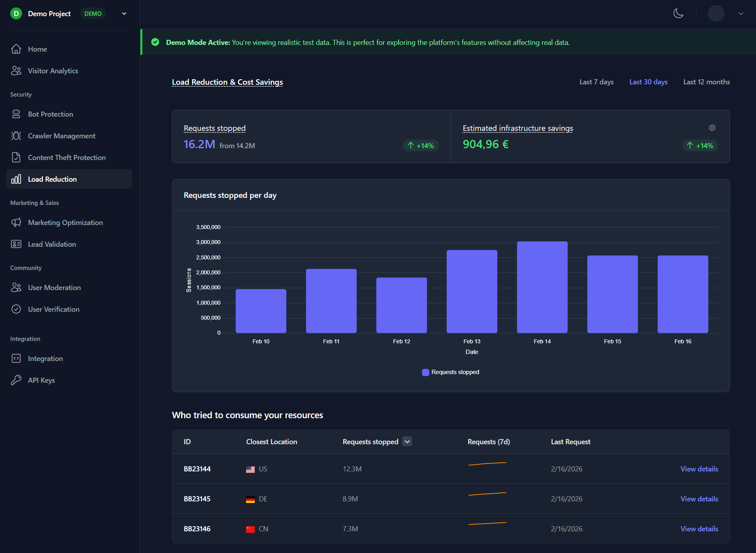Click the Home house icon

coord(16,49)
